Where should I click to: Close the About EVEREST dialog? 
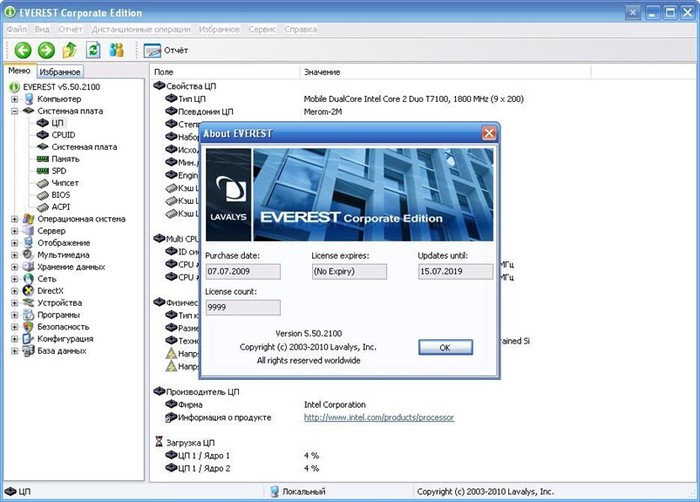pos(489,133)
